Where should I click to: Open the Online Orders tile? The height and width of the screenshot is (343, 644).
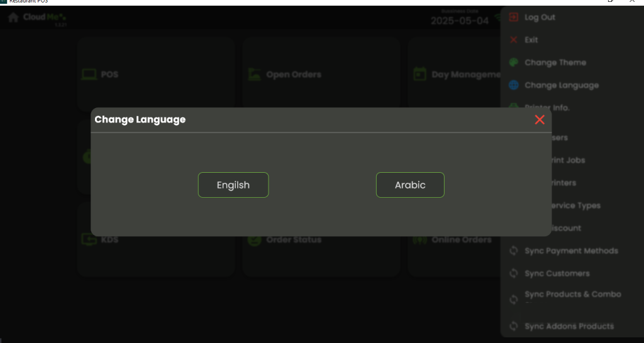pos(461,240)
